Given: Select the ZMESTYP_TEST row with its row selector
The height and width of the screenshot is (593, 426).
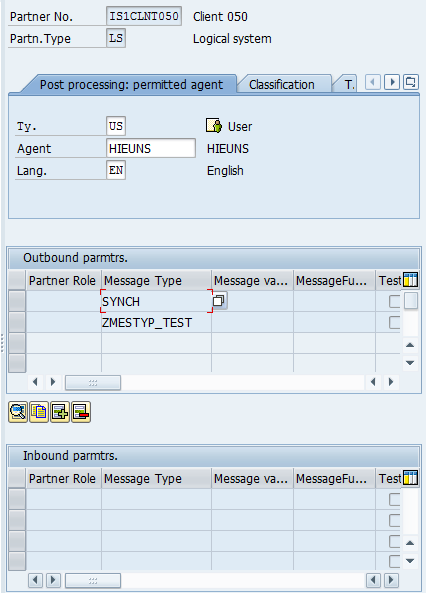Looking at the screenshot, I should tap(17, 322).
